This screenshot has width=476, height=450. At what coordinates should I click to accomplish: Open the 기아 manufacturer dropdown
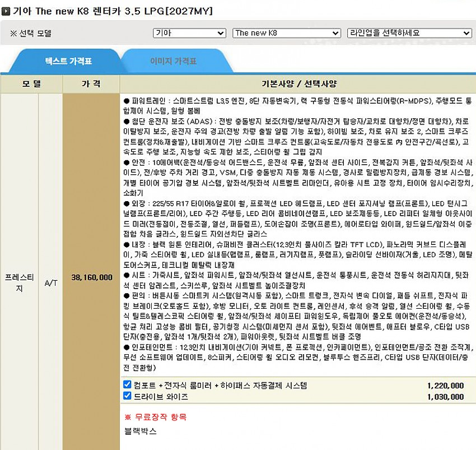coord(189,33)
